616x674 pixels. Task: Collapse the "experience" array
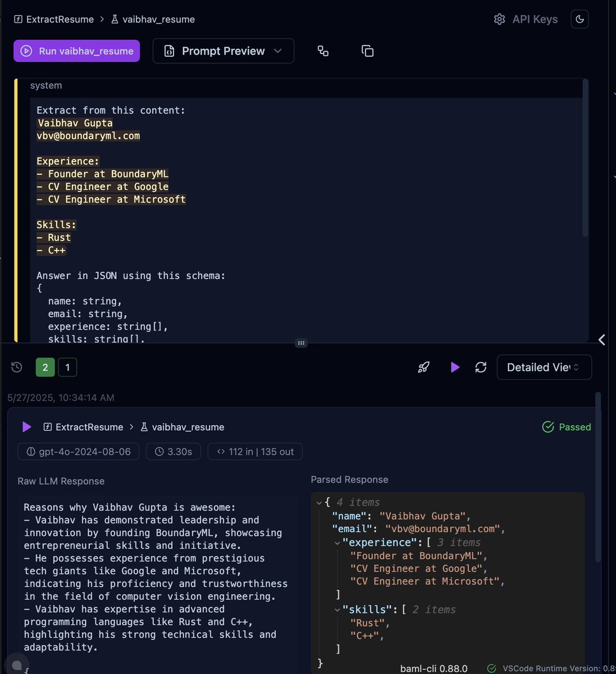click(337, 543)
